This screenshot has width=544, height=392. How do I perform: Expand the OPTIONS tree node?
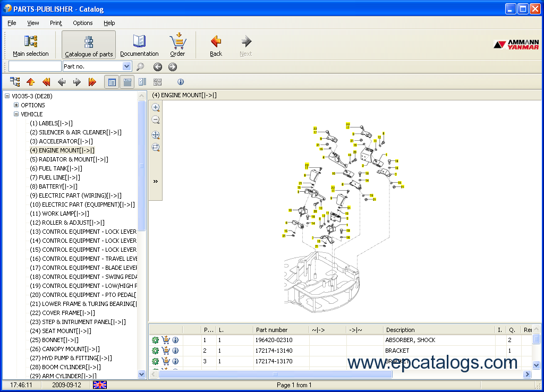pyautogui.click(x=16, y=105)
